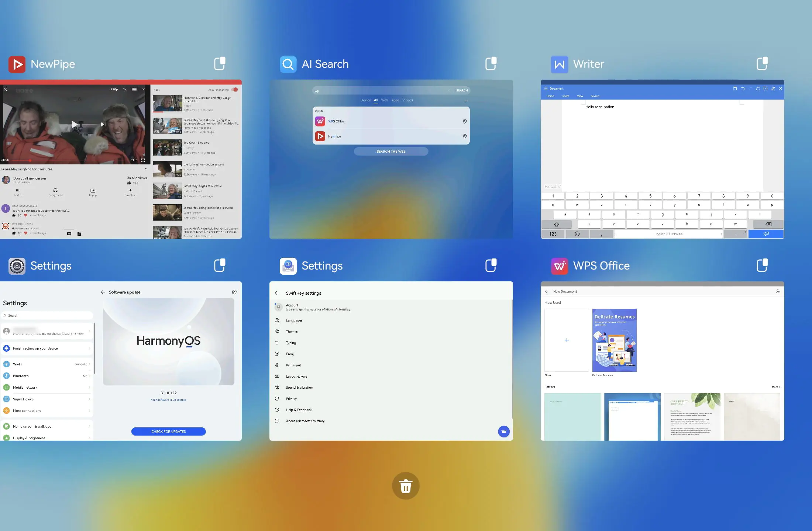This screenshot has width=812, height=531.
Task: Click SEARCH THE WEB button
Action: [391, 152]
